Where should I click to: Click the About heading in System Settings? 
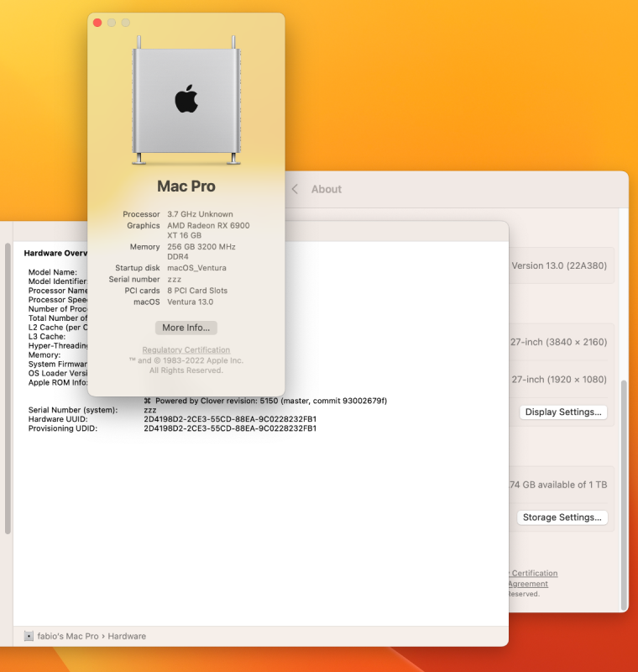(327, 189)
